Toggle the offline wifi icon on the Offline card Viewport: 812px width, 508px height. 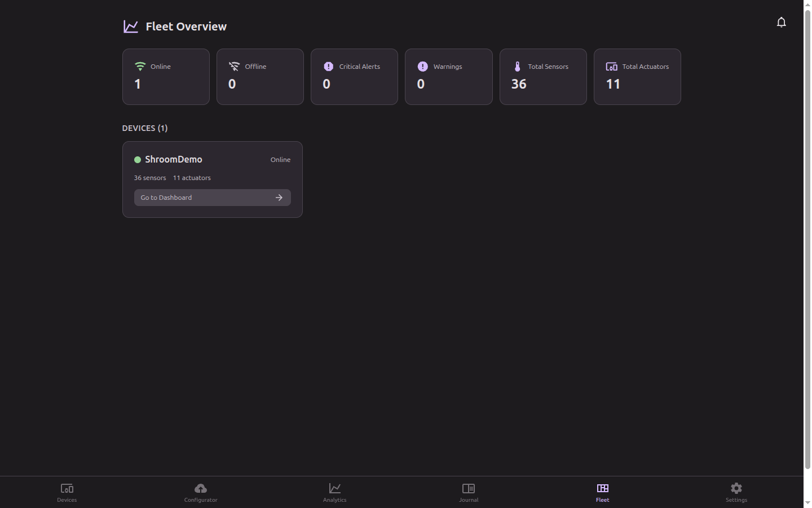click(234, 65)
